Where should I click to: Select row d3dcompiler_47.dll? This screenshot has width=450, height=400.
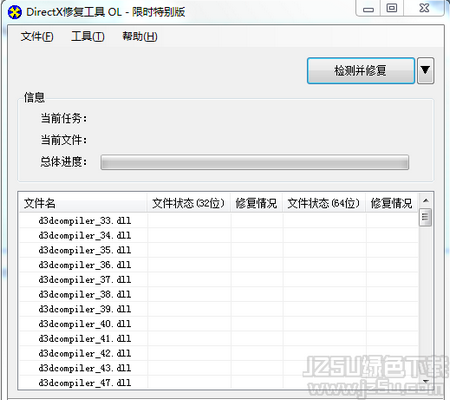[219, 382]
